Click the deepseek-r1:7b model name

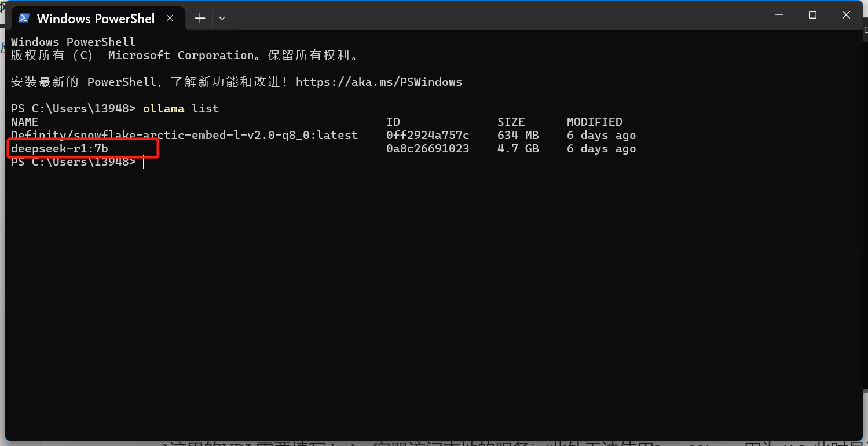[x=60, y=148]
